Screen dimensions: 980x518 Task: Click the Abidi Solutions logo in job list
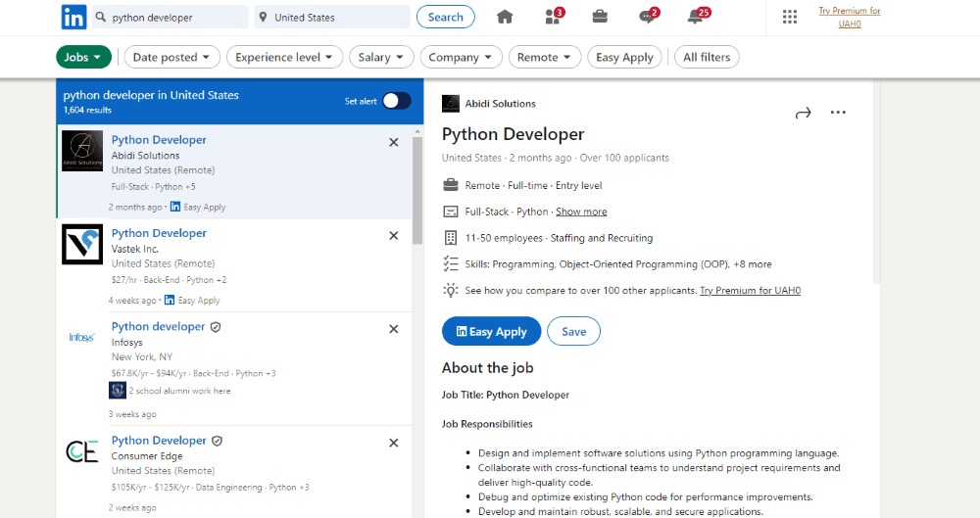[82, 151]
